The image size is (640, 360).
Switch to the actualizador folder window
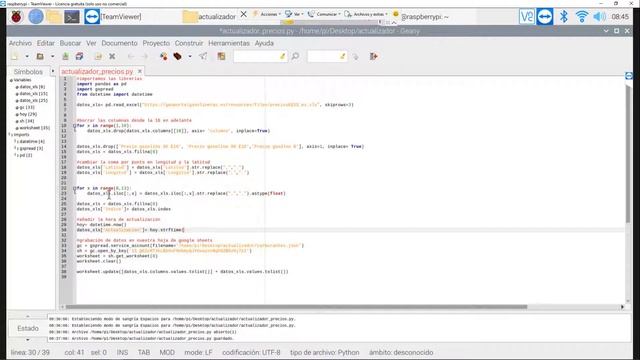(209, 17)
